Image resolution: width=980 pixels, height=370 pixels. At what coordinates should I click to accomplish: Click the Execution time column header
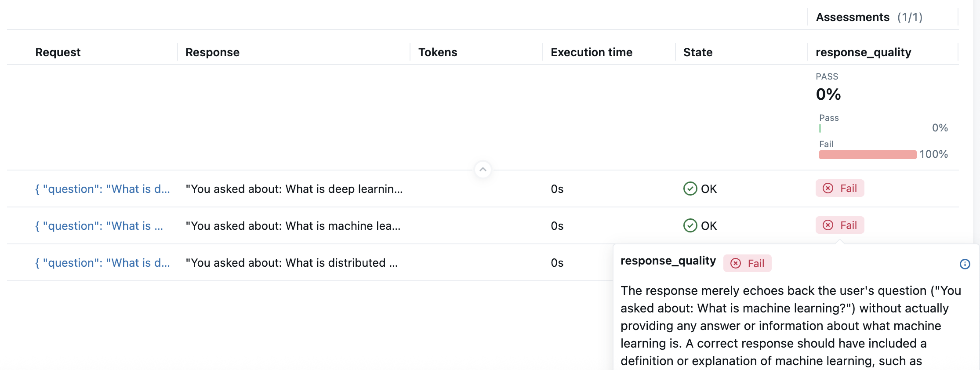[x=591, y=52]
